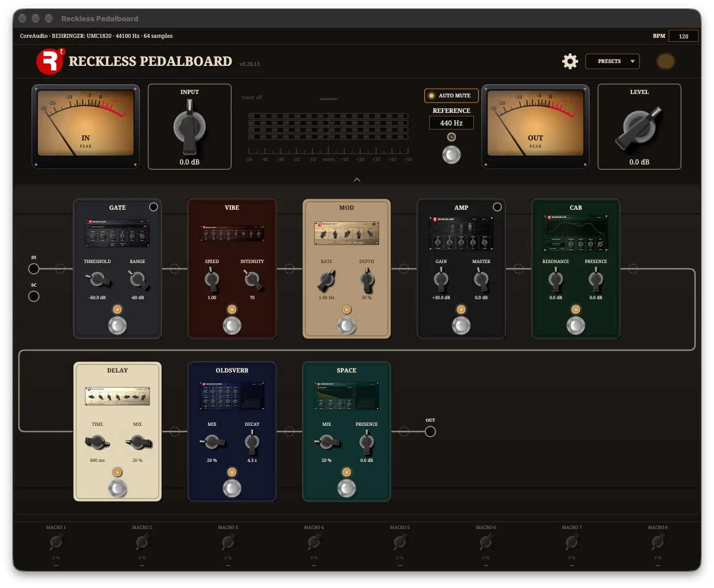Click the IN signal jack

click(x=34, y=269)
